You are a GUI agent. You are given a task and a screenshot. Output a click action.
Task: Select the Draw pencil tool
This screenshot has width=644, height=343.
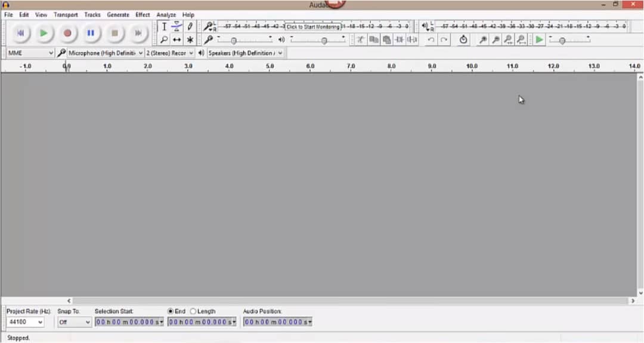[190, 26]
